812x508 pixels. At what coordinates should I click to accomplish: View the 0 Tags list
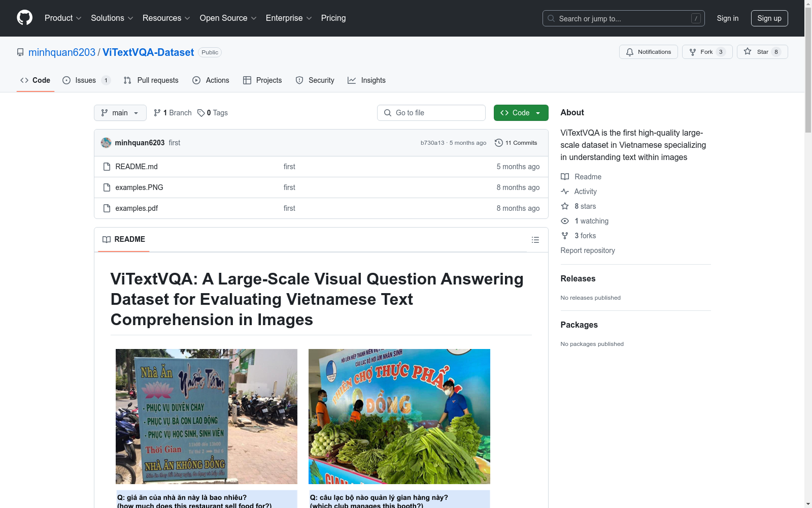tap(213, 113)
